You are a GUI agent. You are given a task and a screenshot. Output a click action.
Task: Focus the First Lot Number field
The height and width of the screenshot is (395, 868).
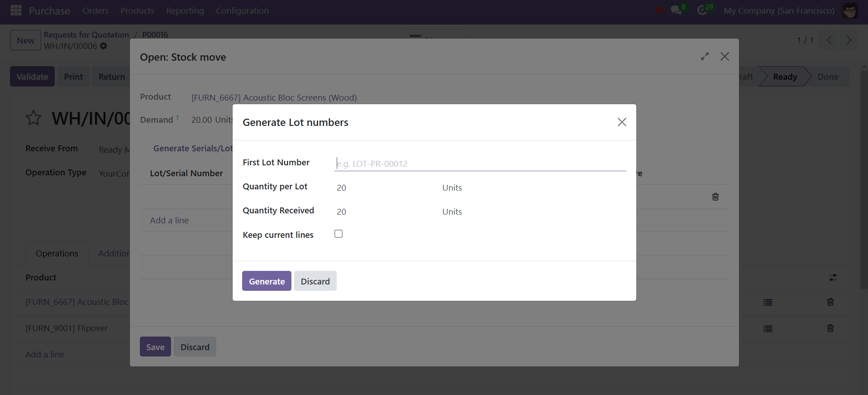click(x=480, y=164)
